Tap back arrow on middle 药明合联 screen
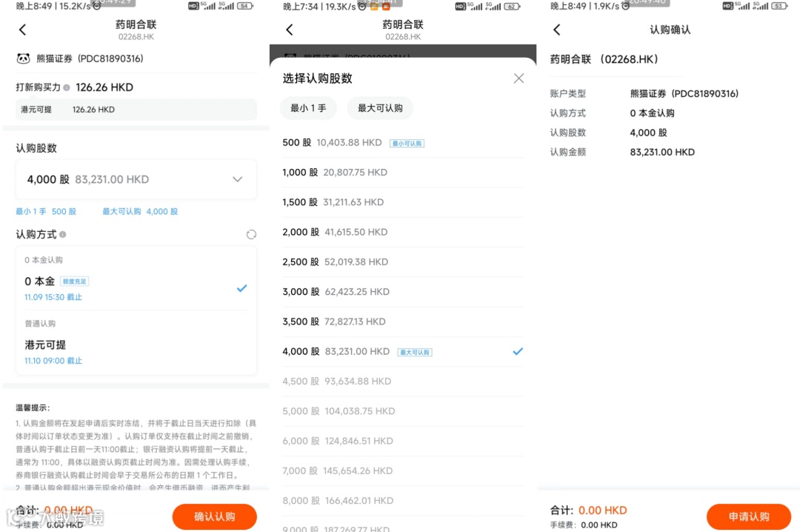The height and width of the screenshot is (532, 800). click(x=290, y=30)
